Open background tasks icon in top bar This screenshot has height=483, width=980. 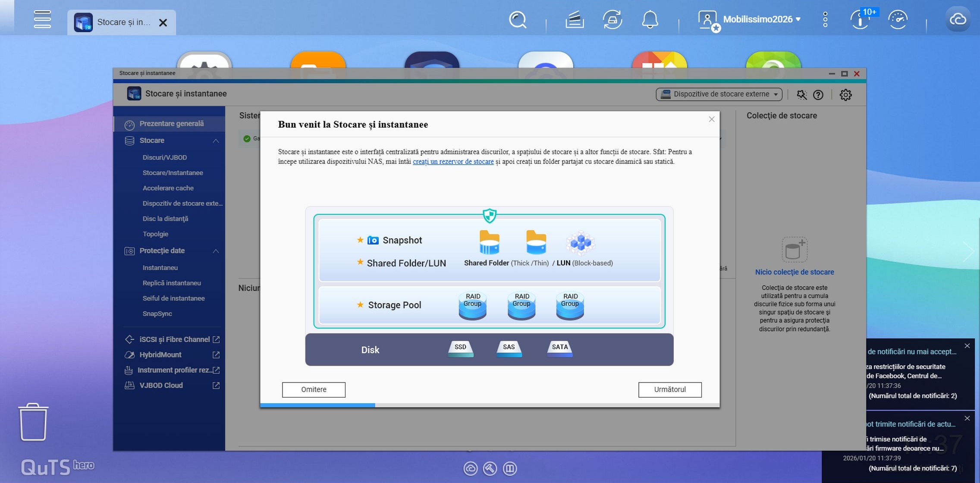coord(575,20)
